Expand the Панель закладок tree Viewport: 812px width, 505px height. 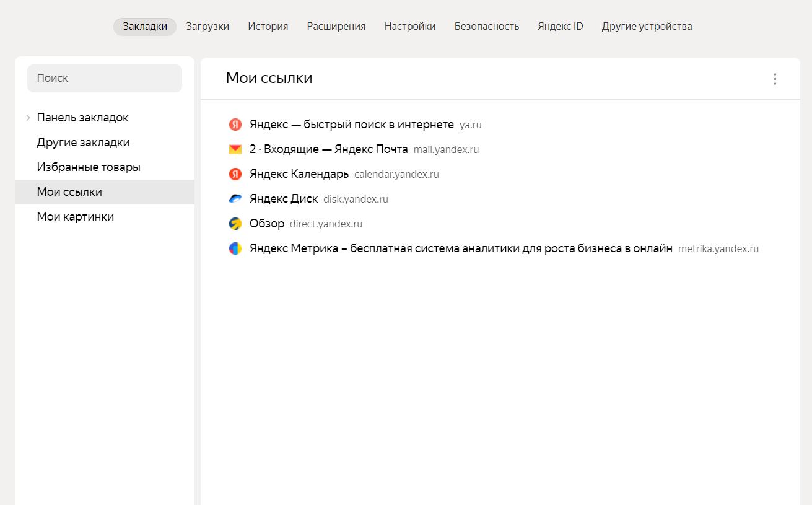[28, 117]
